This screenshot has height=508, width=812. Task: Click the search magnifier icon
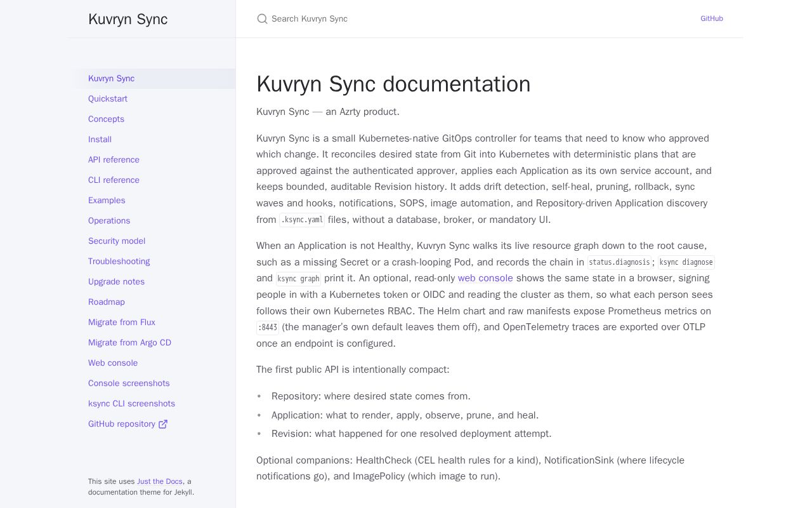coord(262,19)
